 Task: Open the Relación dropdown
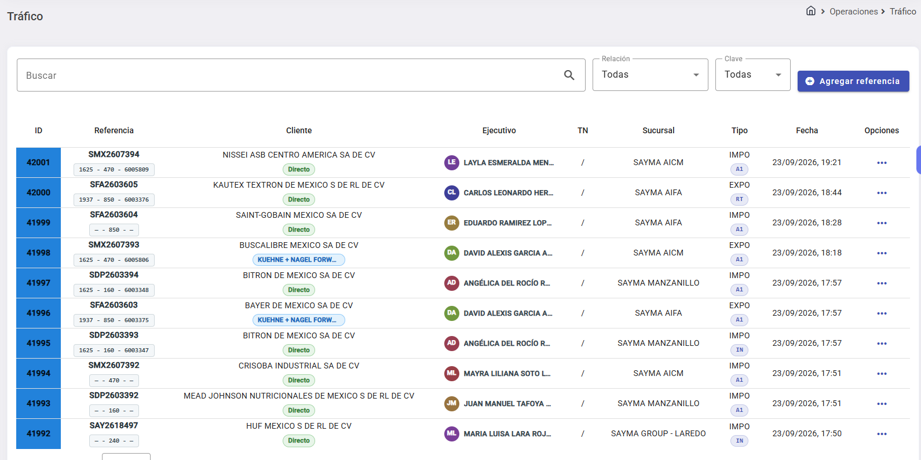[x=650, y=75]
